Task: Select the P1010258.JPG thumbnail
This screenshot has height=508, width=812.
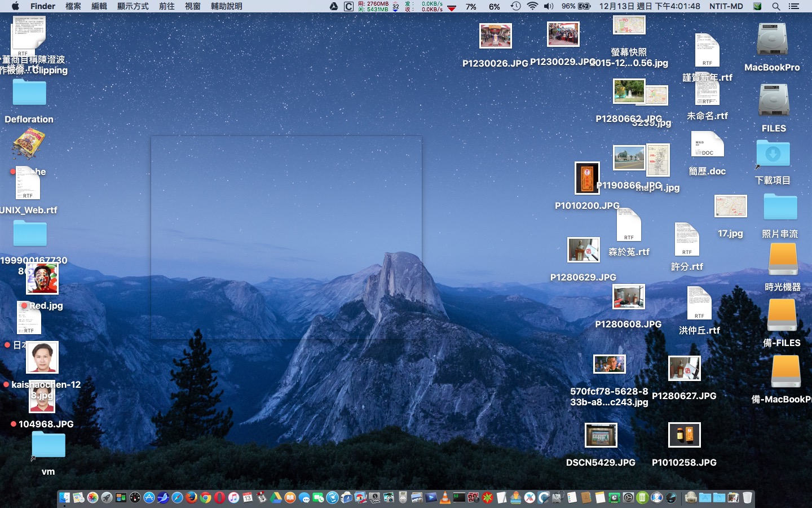Action: coord(684,435)
